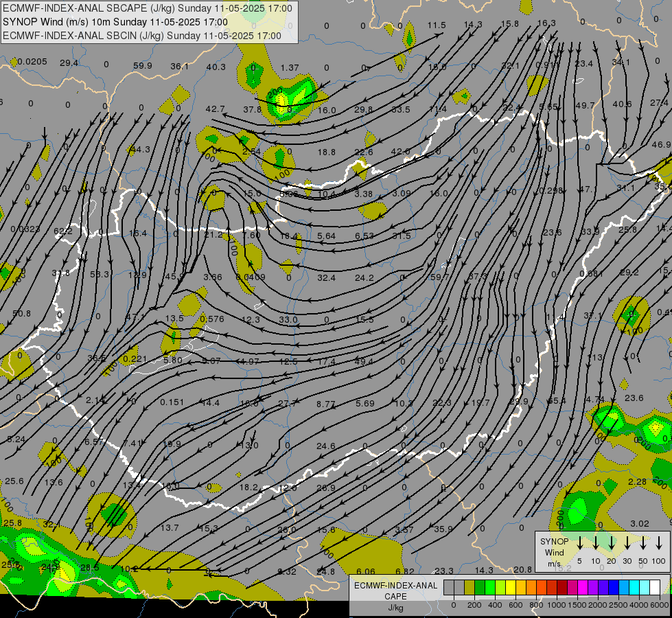This screenshot has width=672, height=618.
Task: Click the 1000 tick label on colorbar
Action: click(557, 605)
